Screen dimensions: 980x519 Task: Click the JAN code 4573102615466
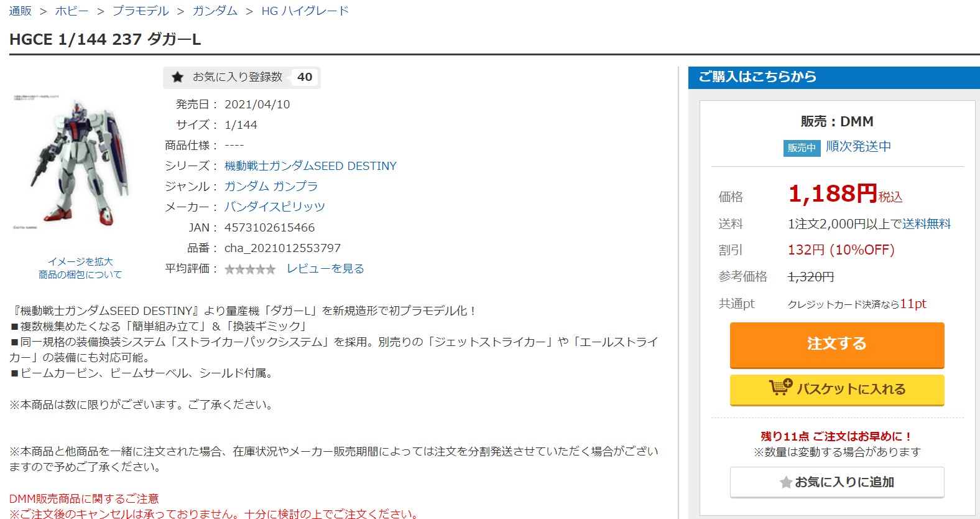(270, 228)
